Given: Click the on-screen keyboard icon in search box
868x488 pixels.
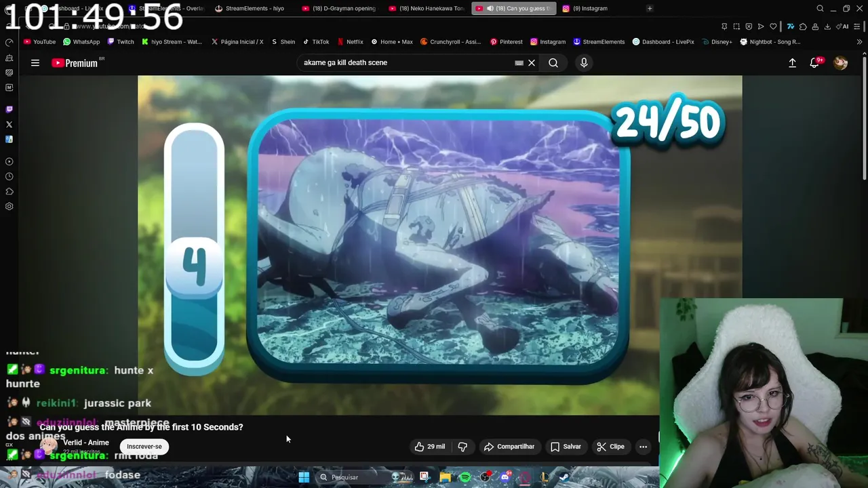Looking at the screenshot, I should pos(519,63).
